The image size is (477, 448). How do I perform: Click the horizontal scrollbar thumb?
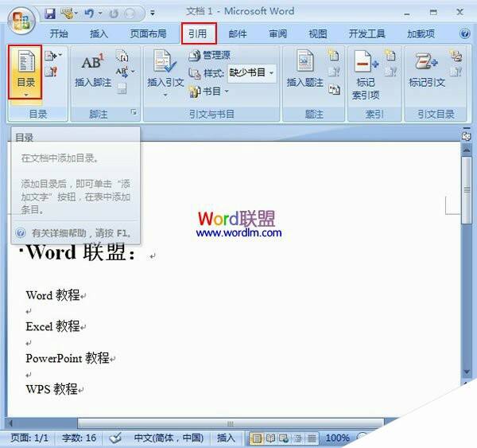(x=231, y=423)
